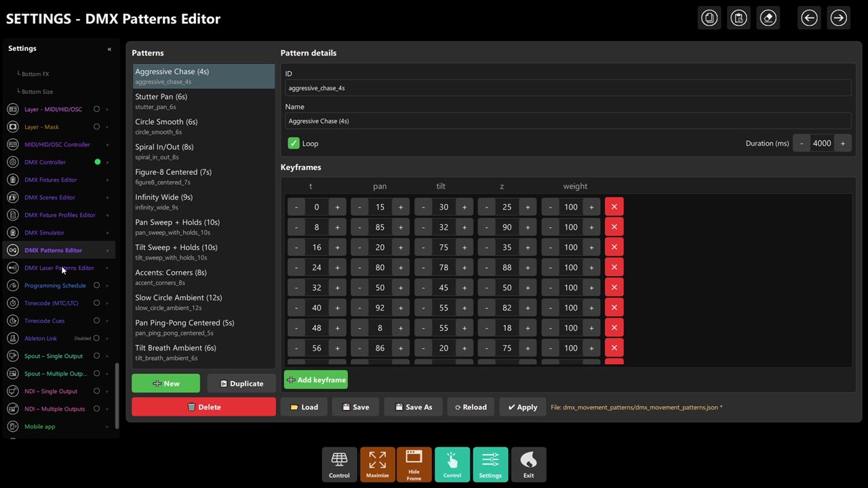Click the DMX Simulator sidebar icon

point(12,232)
